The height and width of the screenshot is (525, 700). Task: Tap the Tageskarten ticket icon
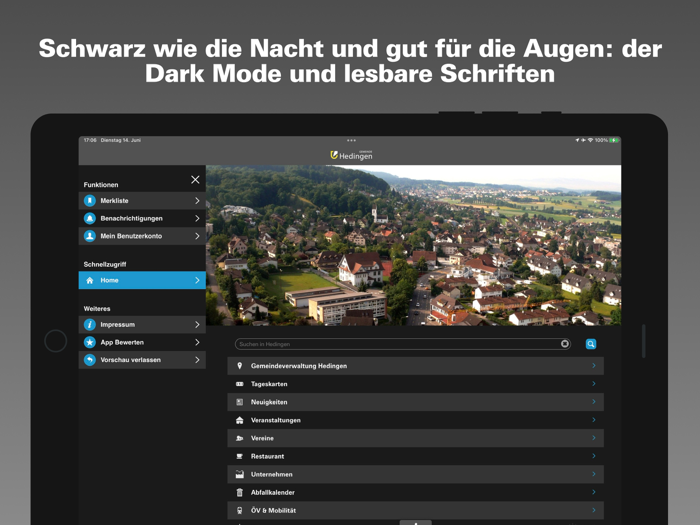pyautogui.click(x=240, y=384)
